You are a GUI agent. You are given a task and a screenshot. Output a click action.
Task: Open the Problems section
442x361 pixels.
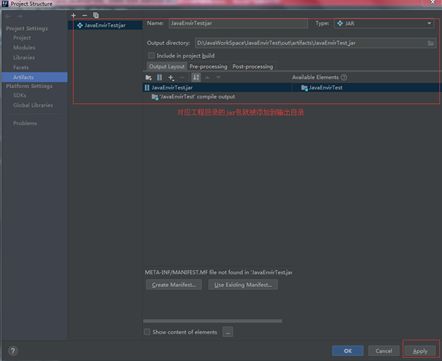click(25, 123)
